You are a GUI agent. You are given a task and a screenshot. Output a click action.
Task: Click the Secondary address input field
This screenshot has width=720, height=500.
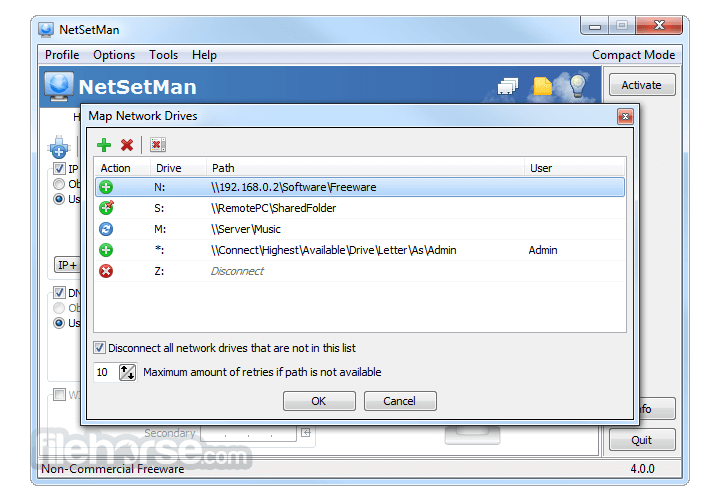point(248,433)
